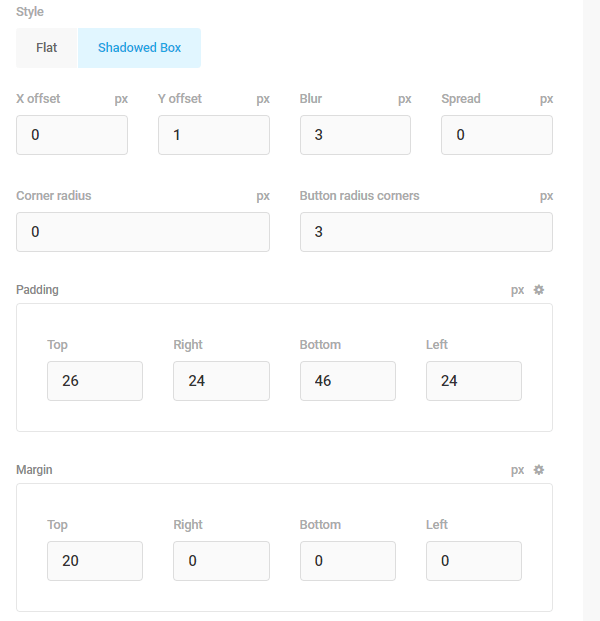Viewport: 600px width, 621px height.
Task: Open the Margin px unit selector
Action: 517,470
